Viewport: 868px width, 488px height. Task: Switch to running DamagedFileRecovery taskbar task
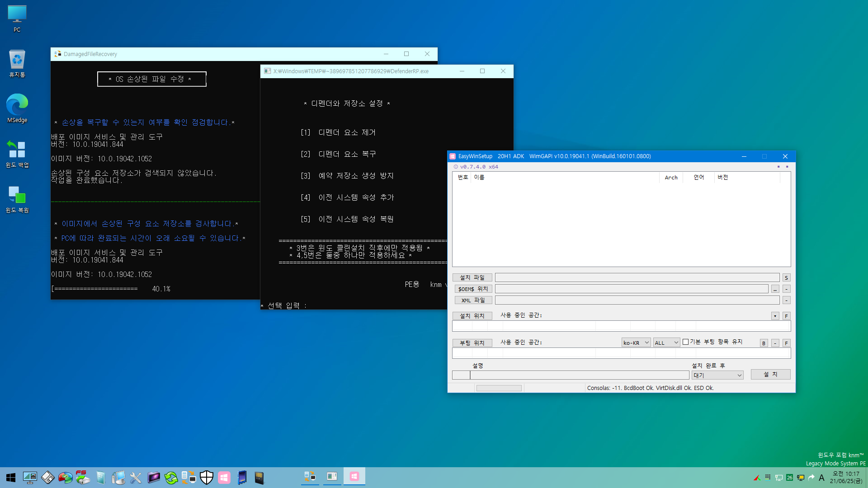point(310,477)
